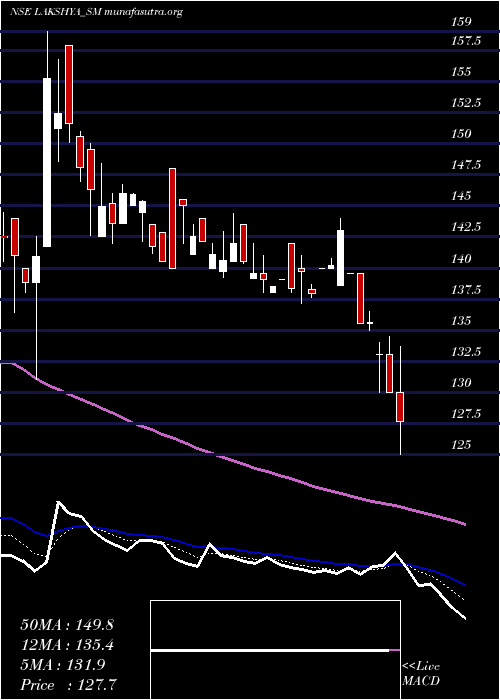Select the tallest white candlestick near 155
500x700 pixels.
click(x=47, y=162)
